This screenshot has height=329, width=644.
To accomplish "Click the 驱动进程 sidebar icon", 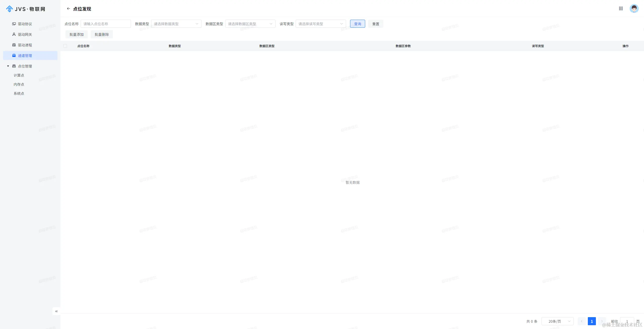I will (x=14, y=45).
